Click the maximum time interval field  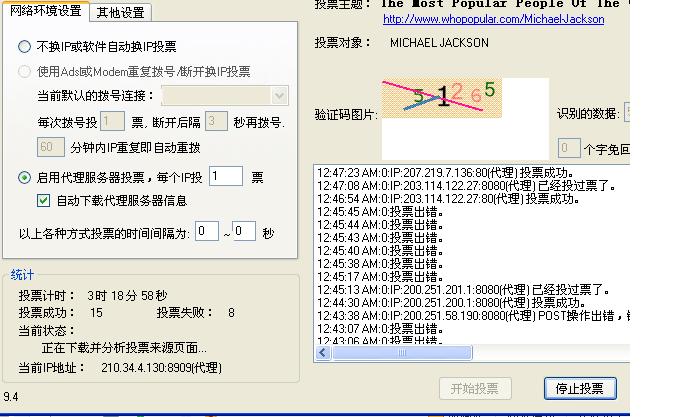[245, 232]
